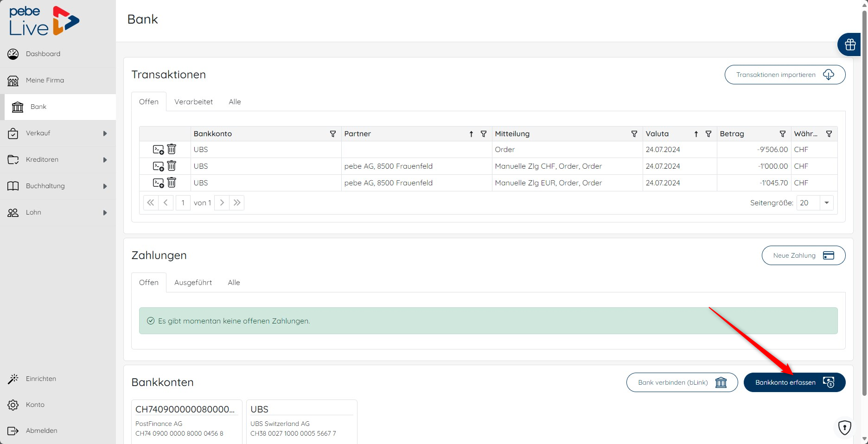Open Meine Firma in sidebar
The image size is (868, 444).
tap(57, 81)
